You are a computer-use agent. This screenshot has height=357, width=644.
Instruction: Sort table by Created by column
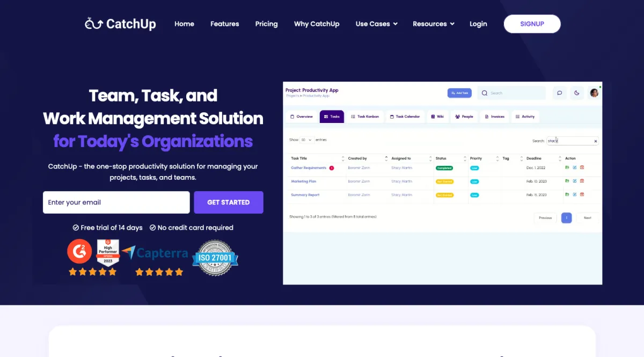coord(367,158)
